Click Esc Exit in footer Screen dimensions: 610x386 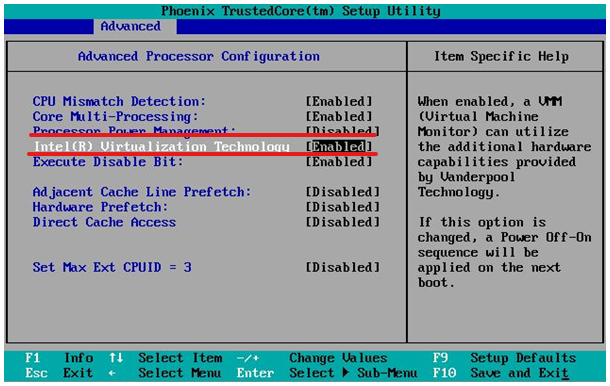tap(59, 373)
